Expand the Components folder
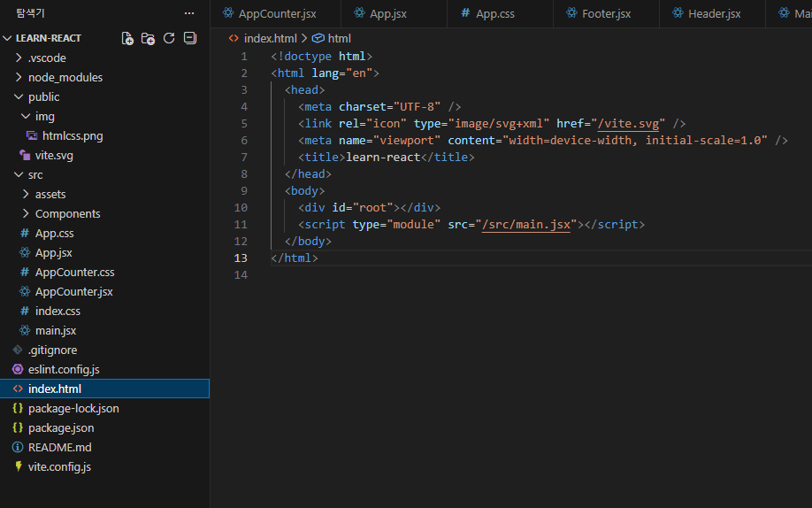The height and width of the screenshot is (508, 812). (x=67, y=213)
